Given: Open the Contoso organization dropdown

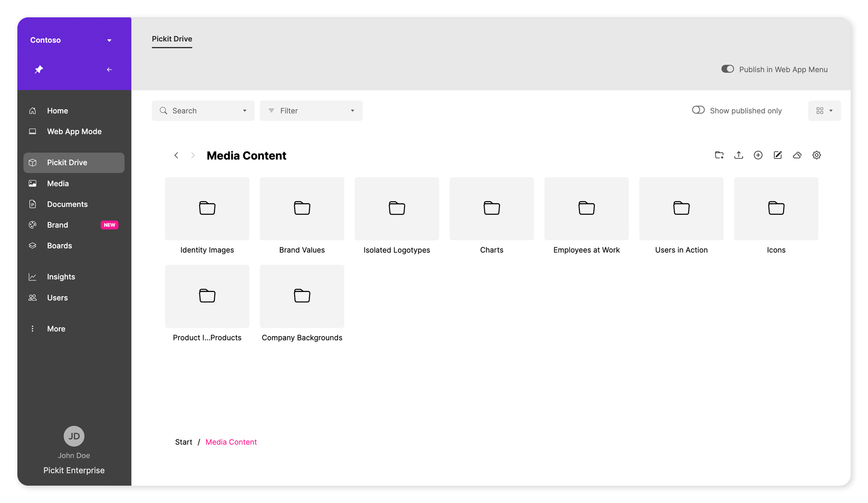Looking at the screenshot, I should click(109, 40).
